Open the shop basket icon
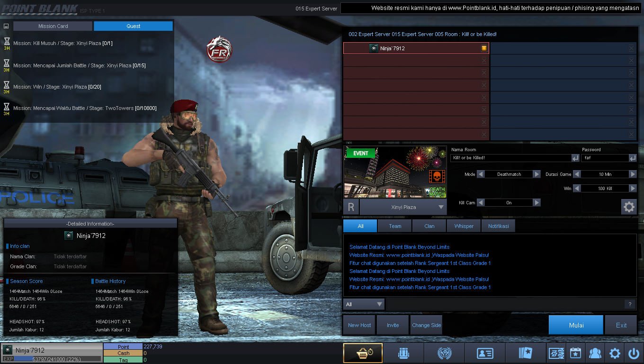The image size is (644, 364). (x=363, y=353)
